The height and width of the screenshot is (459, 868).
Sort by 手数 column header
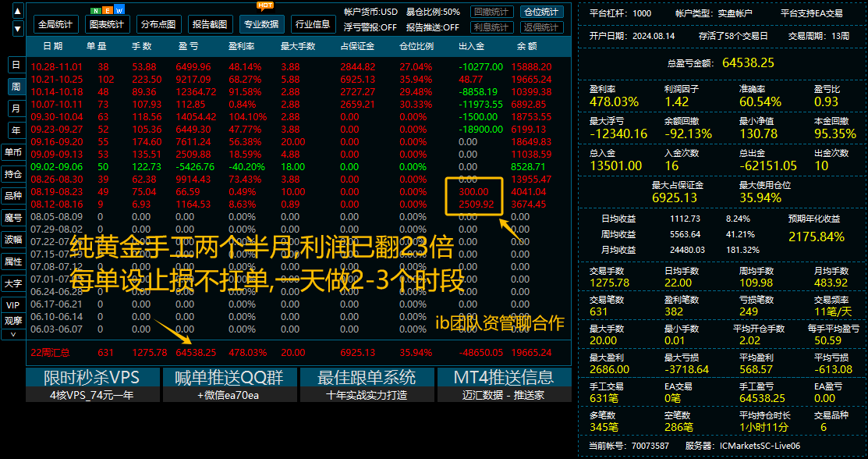coord(142,46)
